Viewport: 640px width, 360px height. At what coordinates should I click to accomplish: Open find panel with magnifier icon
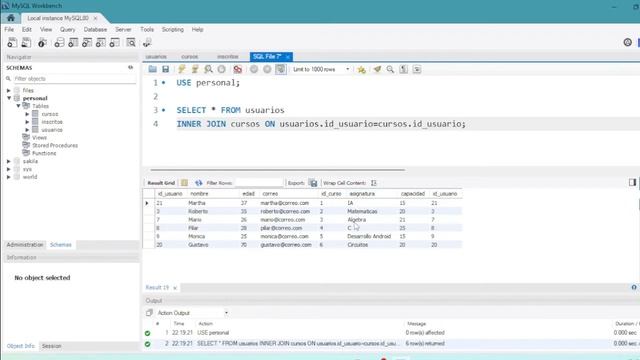(390, 69)
